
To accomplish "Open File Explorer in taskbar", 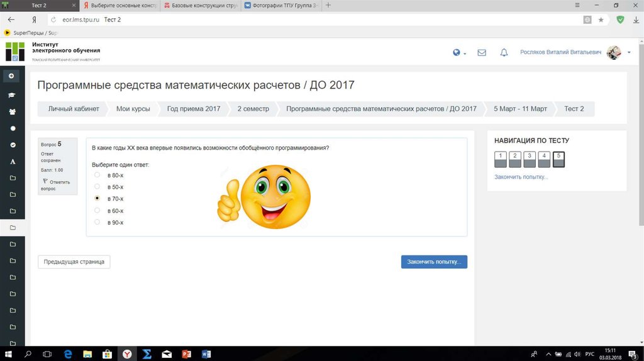I will click(x=87, y=354).
